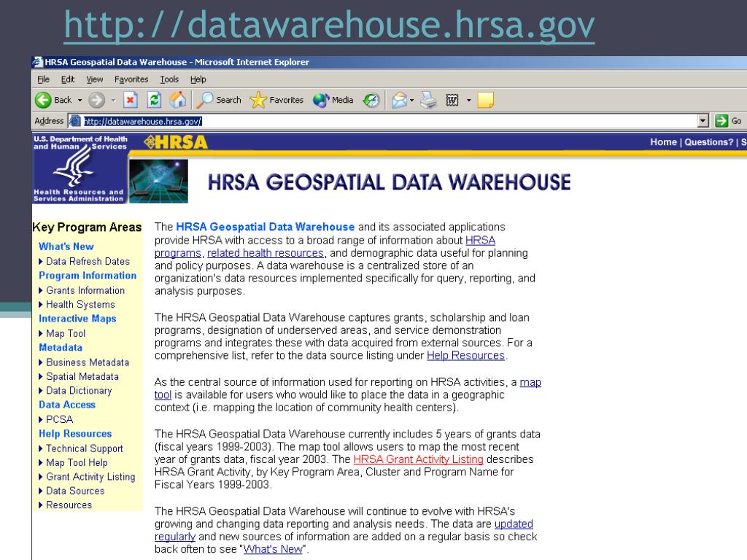747x560 pixels.
Task: Follow the red HRSA Grant Activity Listing link
Action: point(418,459)
